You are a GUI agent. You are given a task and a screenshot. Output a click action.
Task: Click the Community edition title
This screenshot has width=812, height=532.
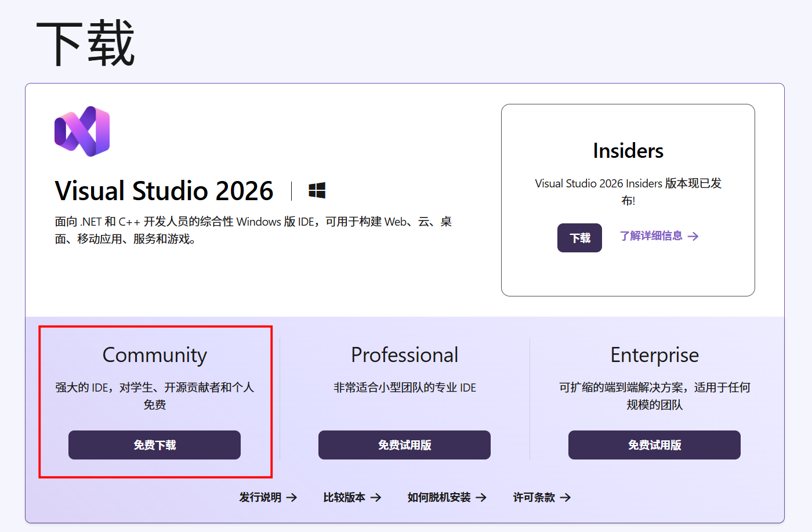click(x=155, y=355)
